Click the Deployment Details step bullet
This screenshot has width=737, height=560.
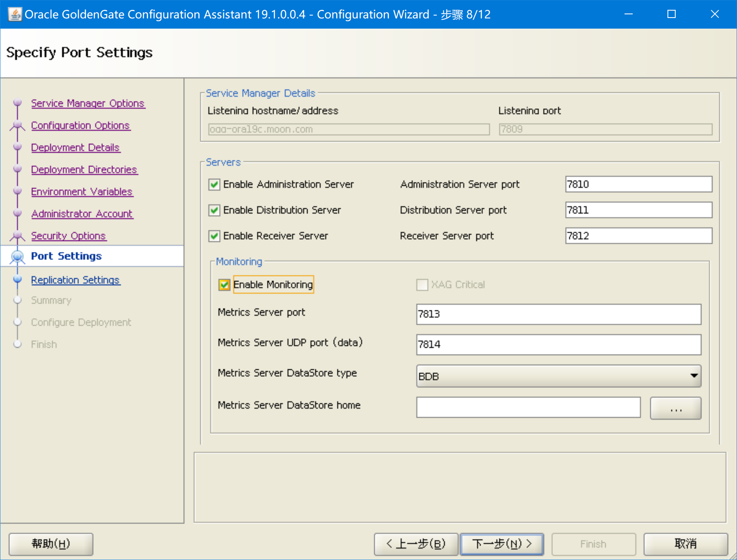pyautogui.click(x=17, y=147)
